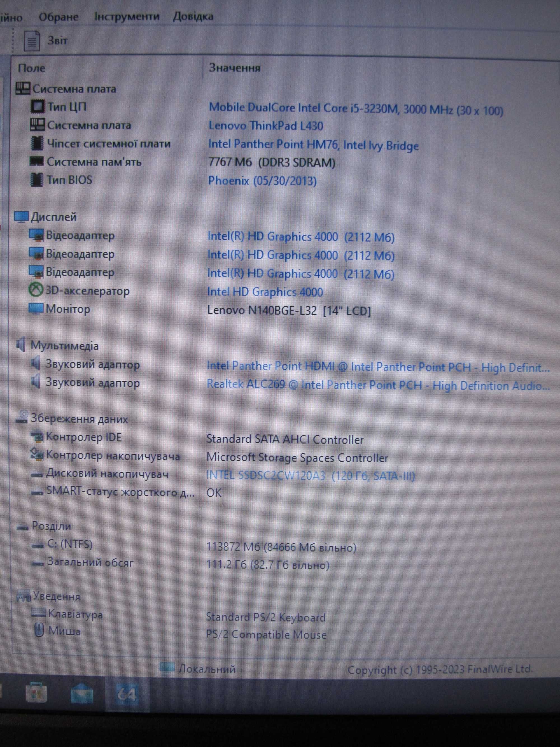
Task: Select the 7767 Мб (DDR3 SDRAM) value
Action: coord(272,162)
